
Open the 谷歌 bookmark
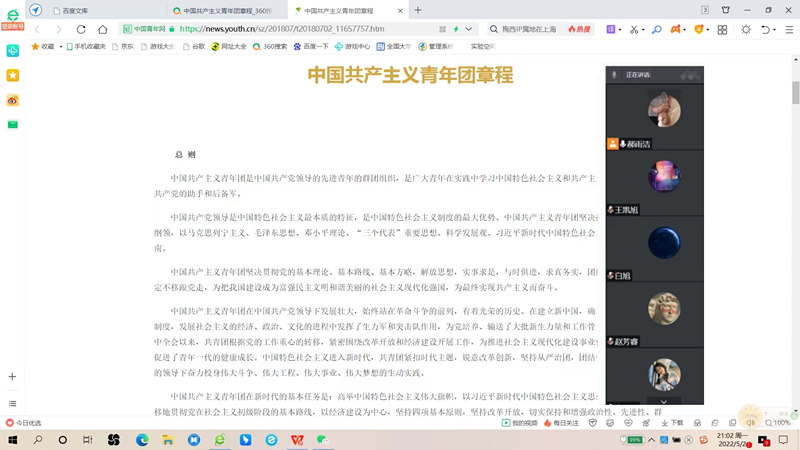click(x=194, y=46)
